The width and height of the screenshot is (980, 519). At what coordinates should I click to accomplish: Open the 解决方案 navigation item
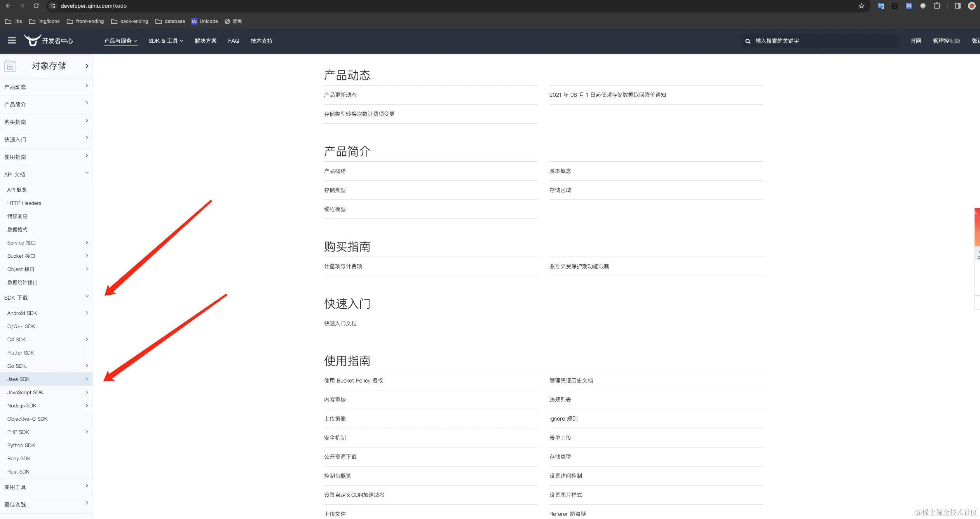click(206, 41)
